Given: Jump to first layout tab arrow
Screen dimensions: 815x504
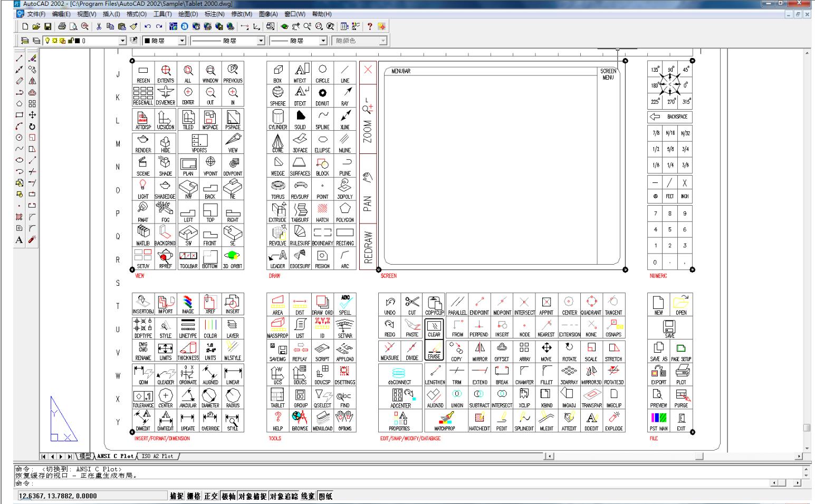Looking at the screenshot, I should pos(44,456).
